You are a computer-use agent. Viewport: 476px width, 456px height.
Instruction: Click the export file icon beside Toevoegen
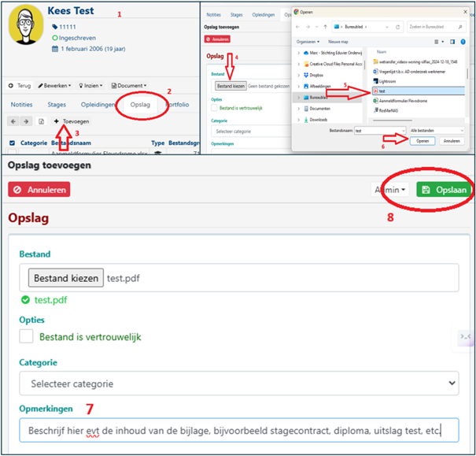(x=41, y=121)
